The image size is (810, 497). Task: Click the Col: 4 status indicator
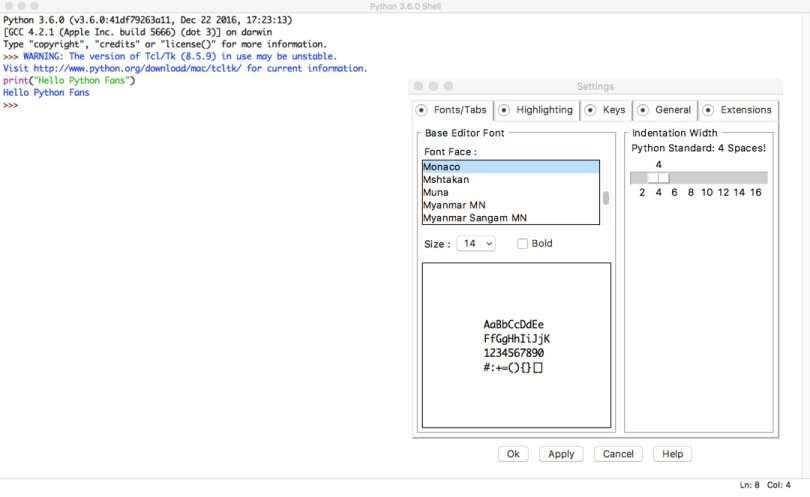[x=778, y=485]
